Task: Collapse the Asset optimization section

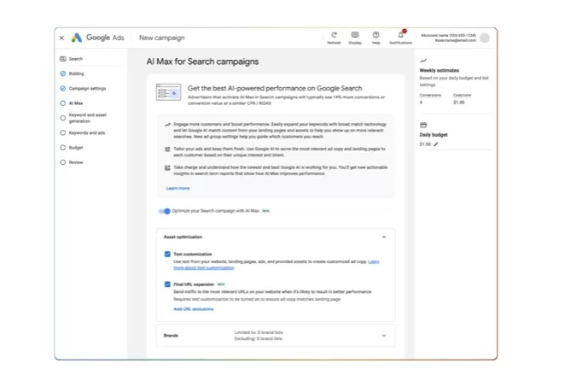Action: pyautogui.click(x=384, y=237)
